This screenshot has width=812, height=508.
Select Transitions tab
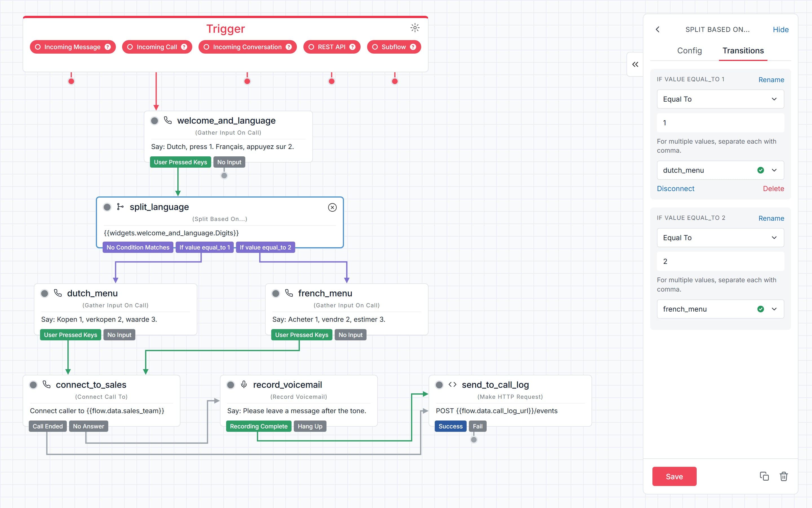[743, 51]
